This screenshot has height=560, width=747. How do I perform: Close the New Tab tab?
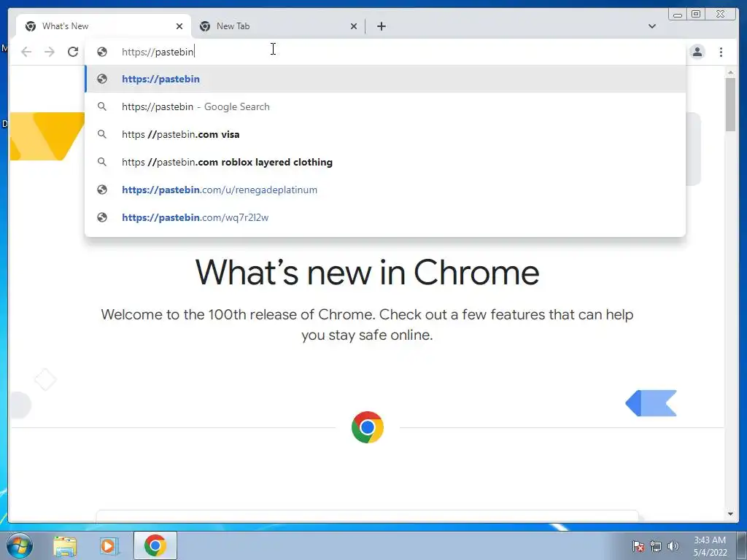click(354, 26)
